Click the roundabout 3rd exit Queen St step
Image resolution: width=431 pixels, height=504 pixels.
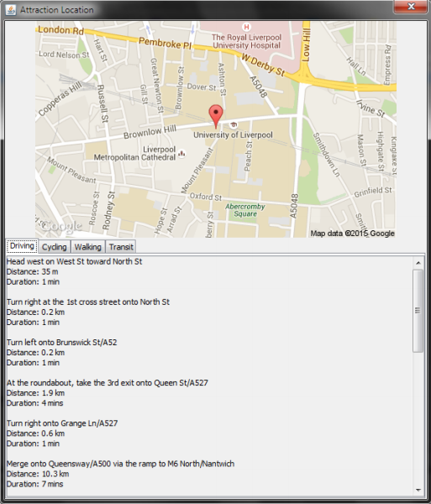pyautogui.click(x=108, y=383)
